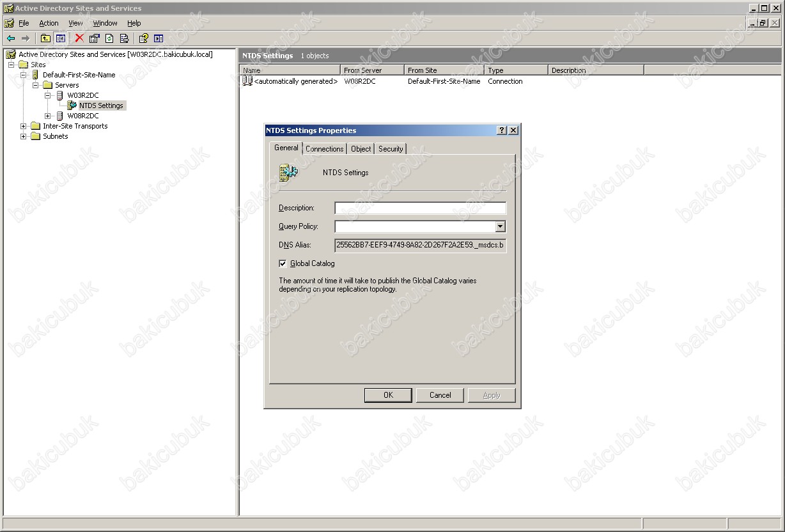Screen dimensions: 785x532
Task: Toggle the Show/Hide Console Tree icon
Action: (x=60, y=38)
